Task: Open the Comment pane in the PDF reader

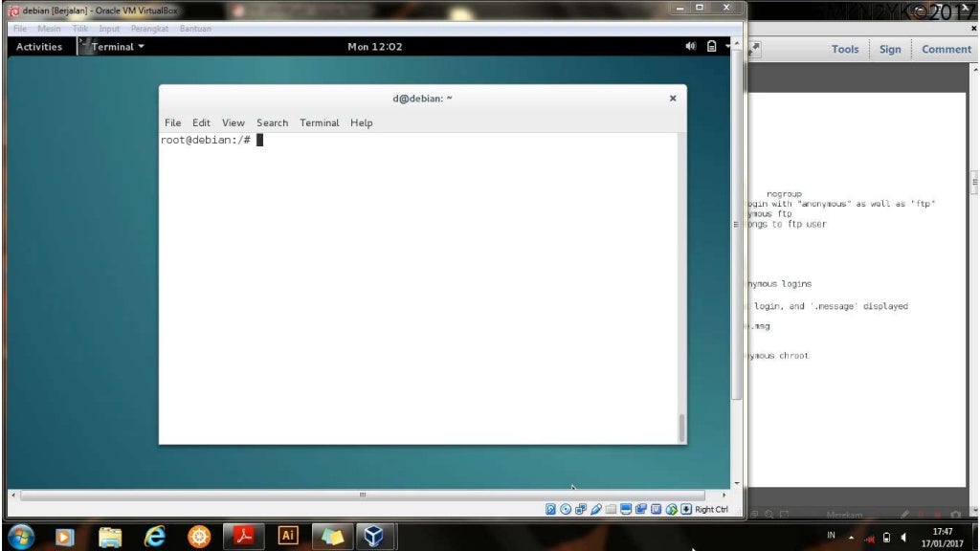Action: pyautogui.click(x=946, y=50)
